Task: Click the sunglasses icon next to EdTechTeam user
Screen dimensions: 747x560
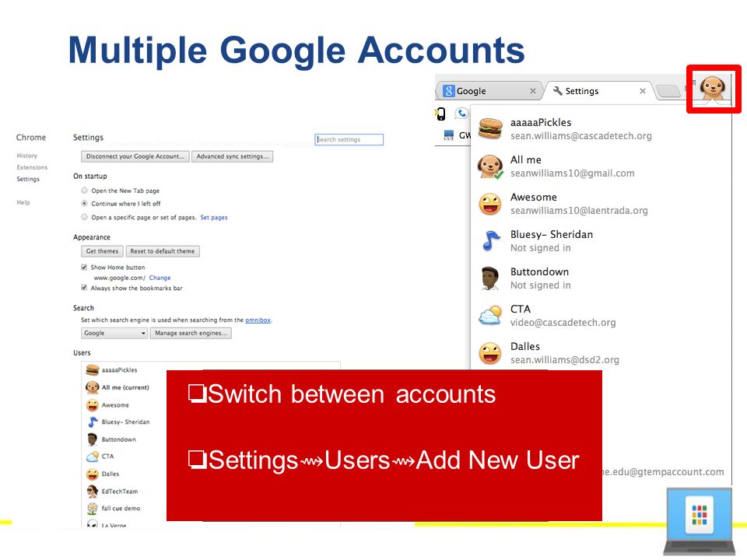Action: (93, 491)
